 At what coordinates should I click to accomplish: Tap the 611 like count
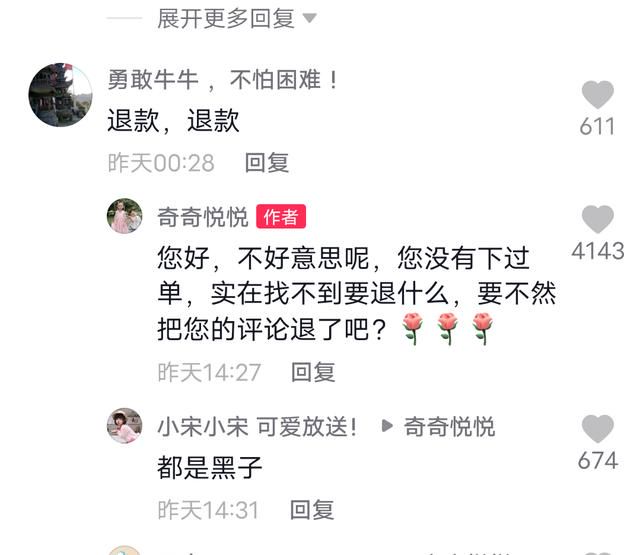point(597,127)
